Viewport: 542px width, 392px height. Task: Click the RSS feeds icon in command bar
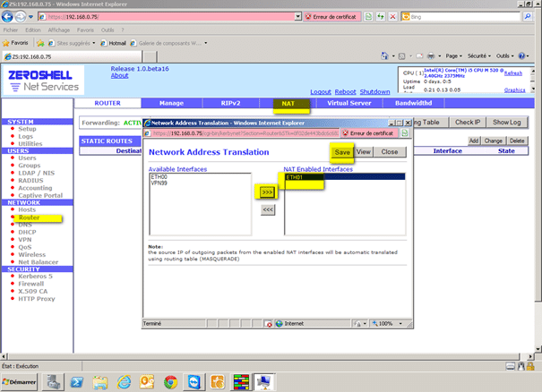pyautogui.click(x=401, y=56)
